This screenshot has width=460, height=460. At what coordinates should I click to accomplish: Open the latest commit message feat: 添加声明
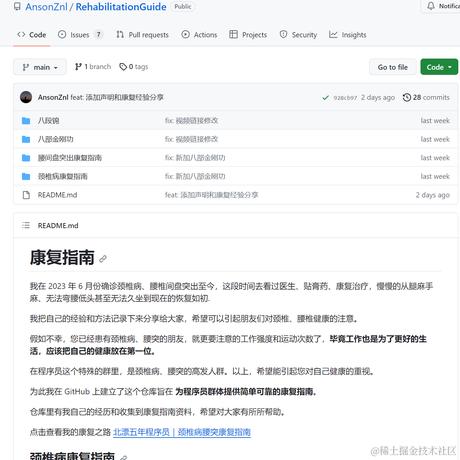[117, 97]
